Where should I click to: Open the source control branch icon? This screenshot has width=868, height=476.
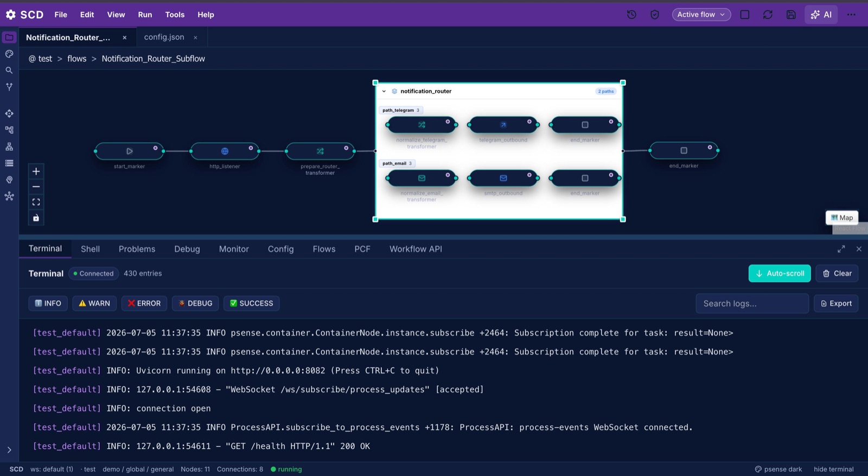click(x=9, y=87)
